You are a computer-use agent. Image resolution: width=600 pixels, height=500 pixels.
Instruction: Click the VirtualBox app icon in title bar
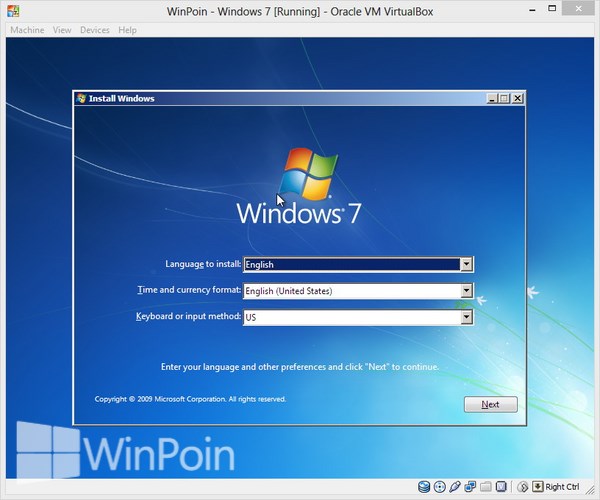(x=13, y=11)
